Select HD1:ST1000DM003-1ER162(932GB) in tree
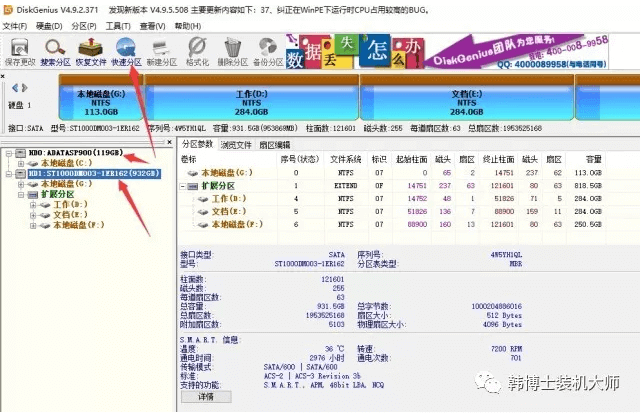Viewport: 641px width, 413px height. pyautogui.click(x=94, y=173)
